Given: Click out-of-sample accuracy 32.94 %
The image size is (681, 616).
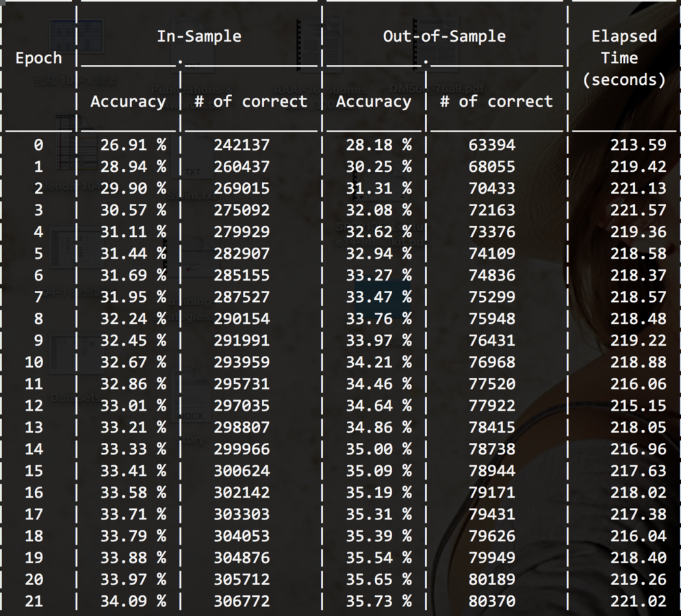Looking at the screenshot, I should click(378, 254).
